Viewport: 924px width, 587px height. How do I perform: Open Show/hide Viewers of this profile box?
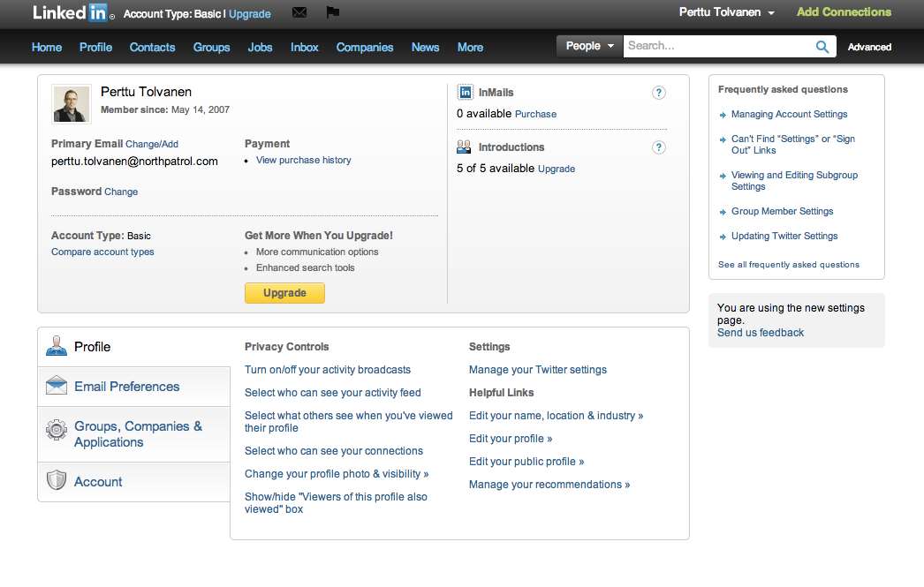336,503
